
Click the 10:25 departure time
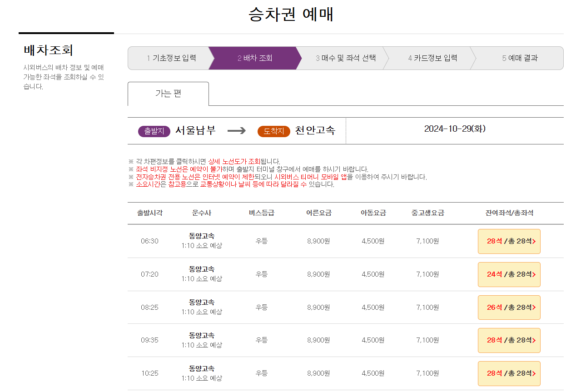[149, 373]
